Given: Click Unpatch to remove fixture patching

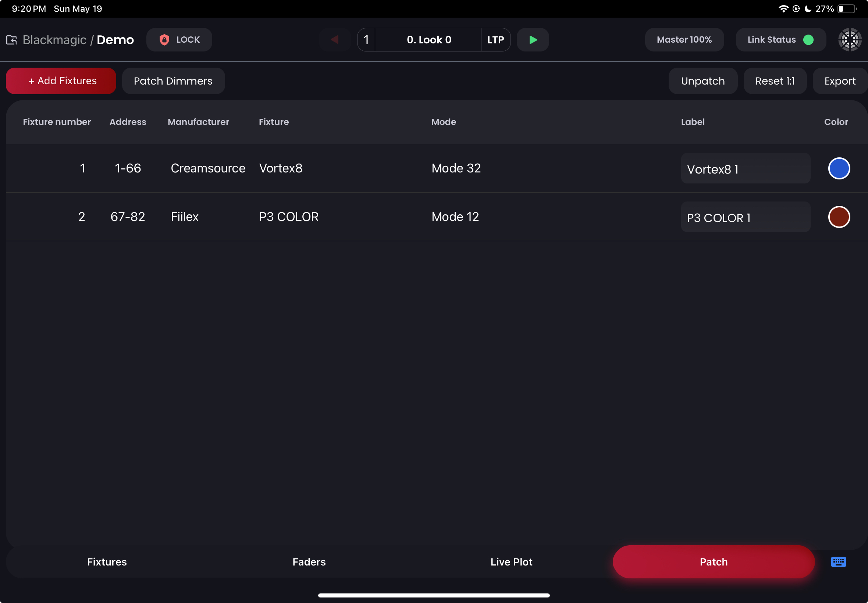Looking at the screenshot, I should coord(703,81).
